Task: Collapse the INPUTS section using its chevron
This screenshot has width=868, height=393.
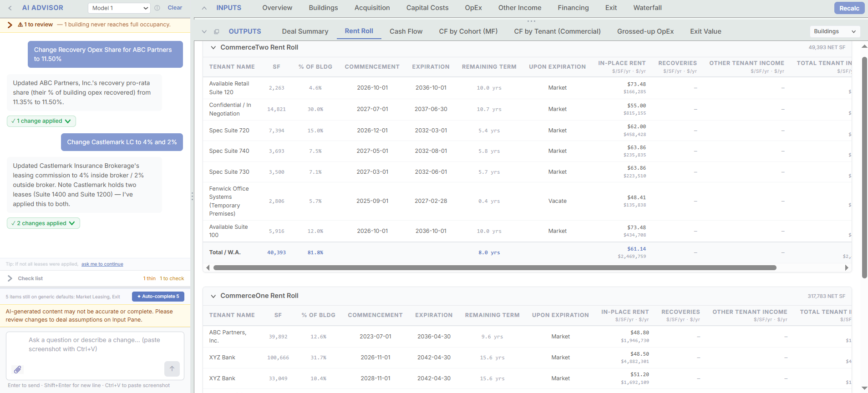Action: pos(204,8)
